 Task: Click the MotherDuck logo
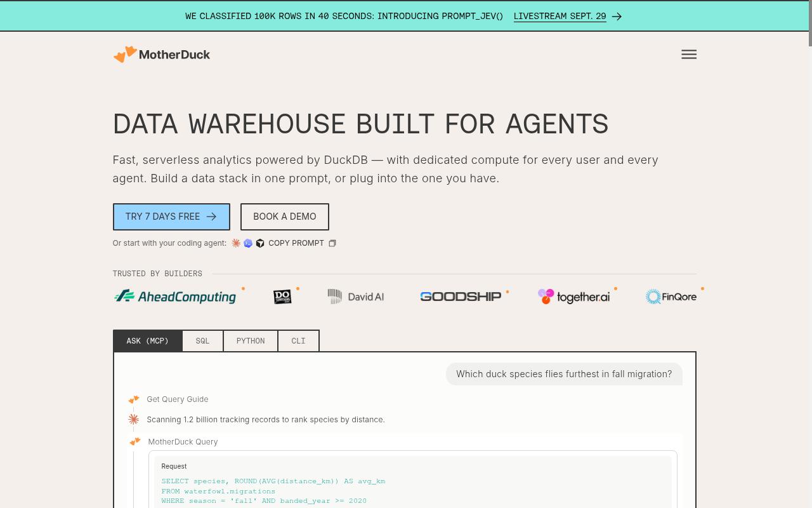click(x=162, y=55)
